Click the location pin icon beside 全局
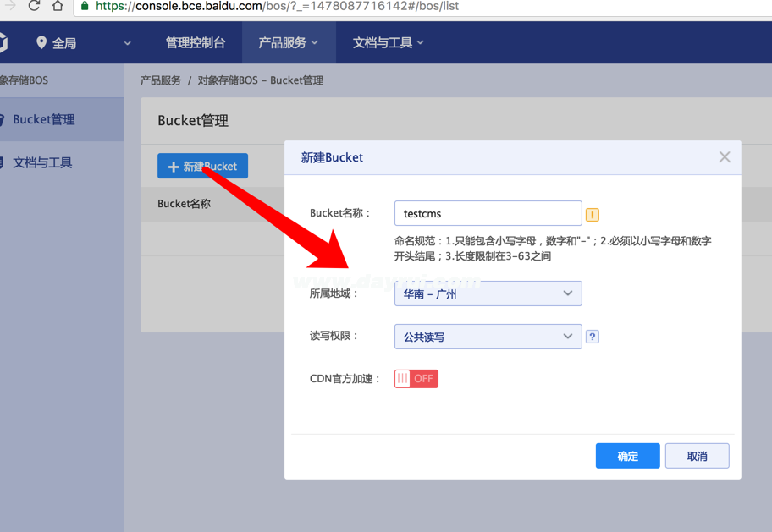 coord(41,43)
